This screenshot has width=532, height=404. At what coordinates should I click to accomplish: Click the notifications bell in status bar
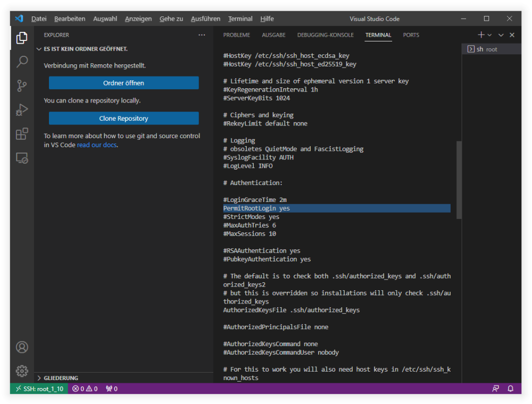510,389
